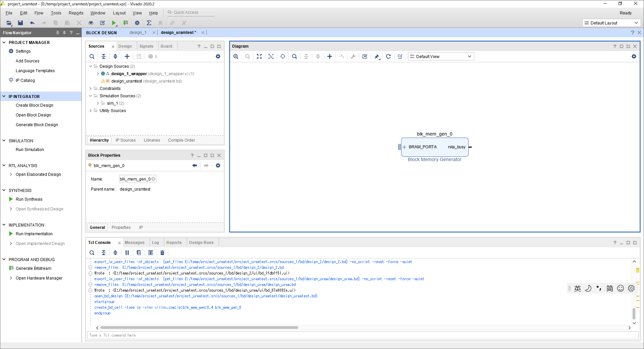This screenshot has width=644, height=349.
Task: Click pause icon in Tcl Console toolbar
Action: (127, 253)
